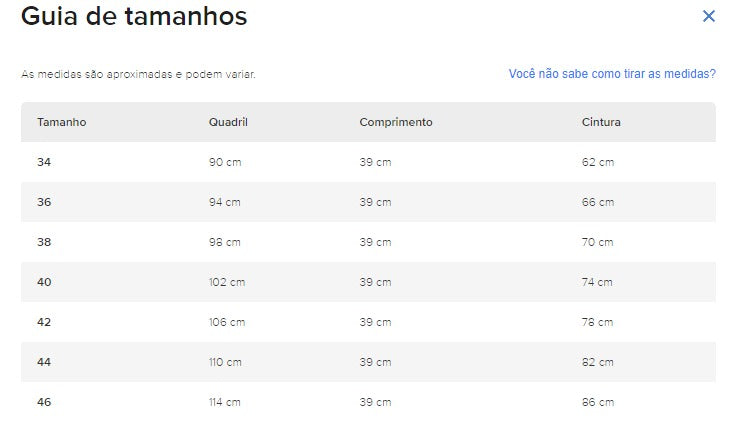The image size is (741, 440).
Task: Click the 90 cm hip value
Action: [x=225, y=162]
